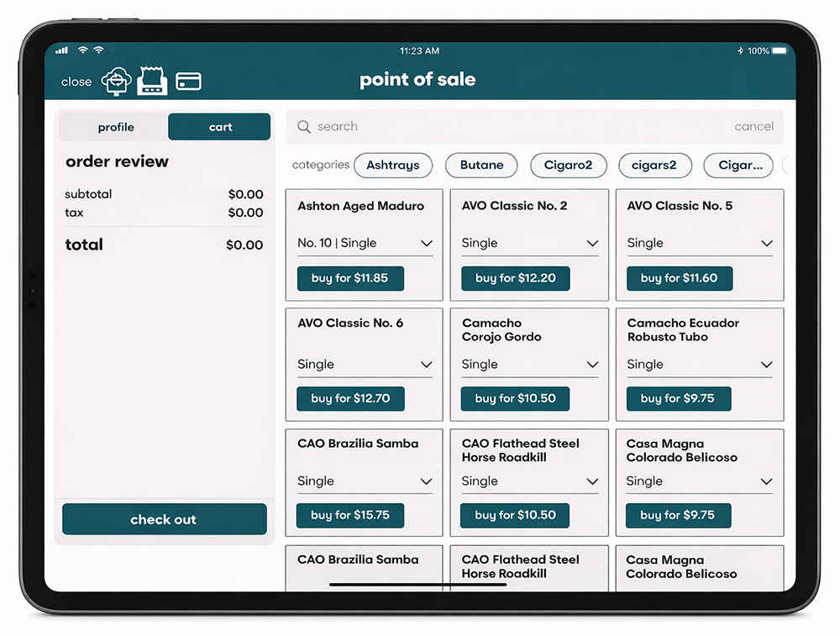Filter by cigars2 category
This screenshot has width=840, height=636.
tap(654, 165)
